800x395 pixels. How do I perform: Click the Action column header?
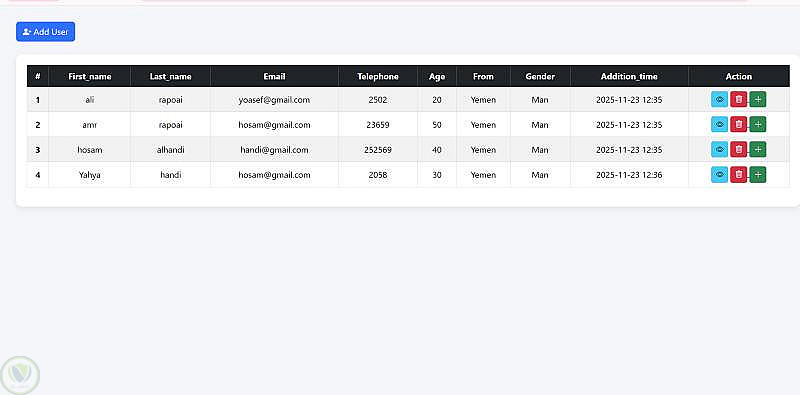pos(739,77)
